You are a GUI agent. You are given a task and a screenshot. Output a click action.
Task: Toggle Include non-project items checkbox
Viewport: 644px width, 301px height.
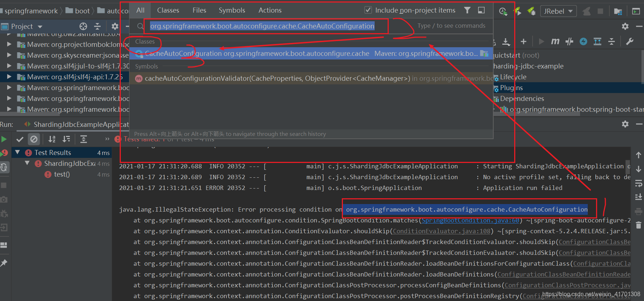[x=368, y=10]
